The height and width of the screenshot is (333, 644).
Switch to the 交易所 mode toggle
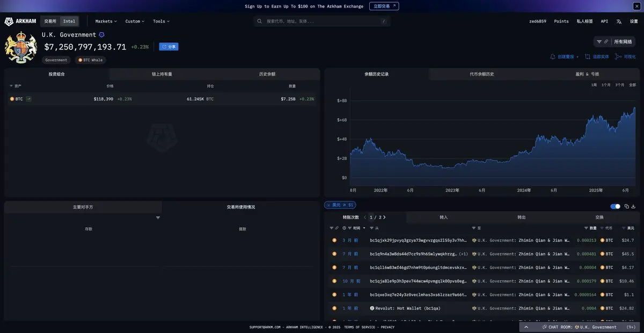tap(50, 21)
